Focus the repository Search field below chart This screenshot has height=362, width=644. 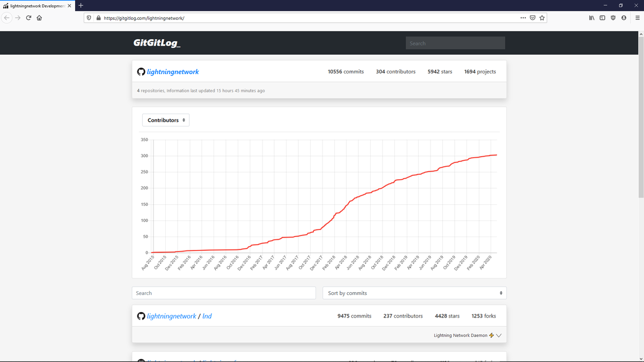pos(224,293)
